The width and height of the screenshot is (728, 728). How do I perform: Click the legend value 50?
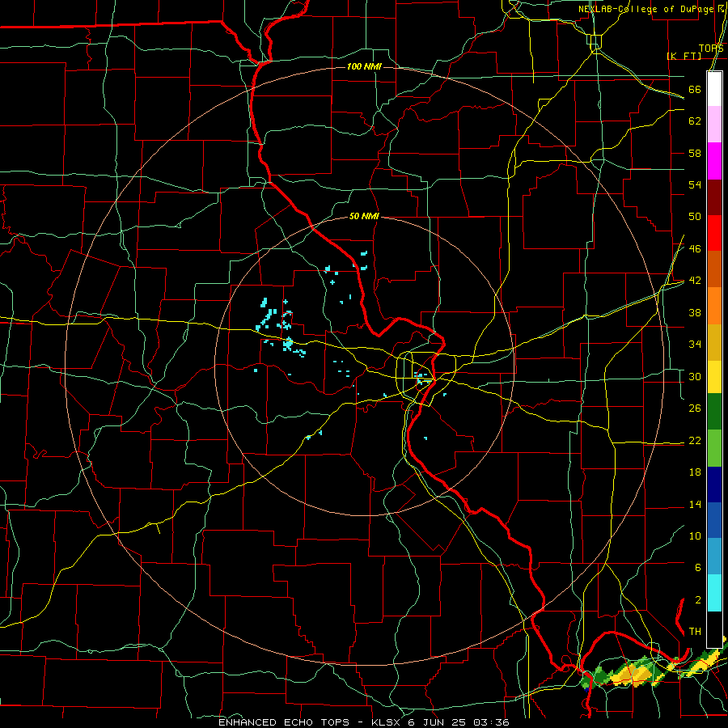695,217
